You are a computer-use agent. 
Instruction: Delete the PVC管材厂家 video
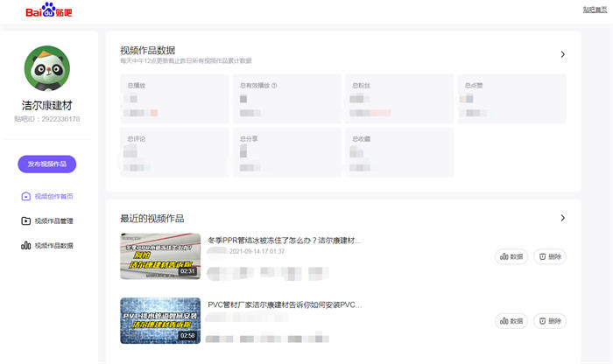coord(549,321)
